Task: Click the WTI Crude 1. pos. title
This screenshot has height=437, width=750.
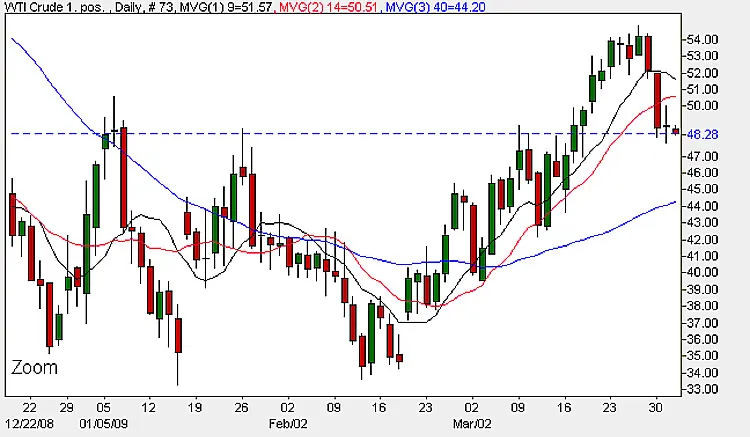Action: pos(54,7)
